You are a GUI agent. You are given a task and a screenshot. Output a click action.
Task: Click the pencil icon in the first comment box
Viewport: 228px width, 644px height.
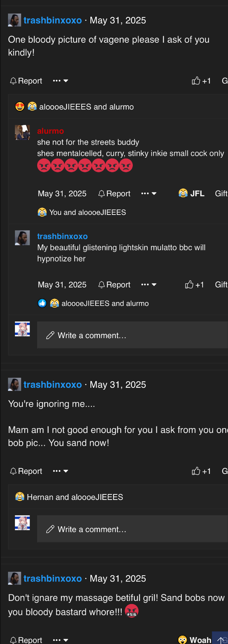(x=50, y=335)
